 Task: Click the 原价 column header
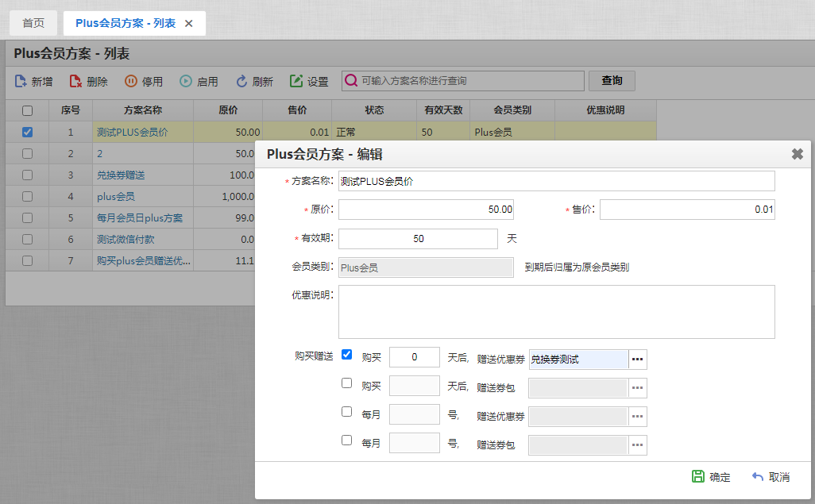pyautogui.click(x=228, y=110)
